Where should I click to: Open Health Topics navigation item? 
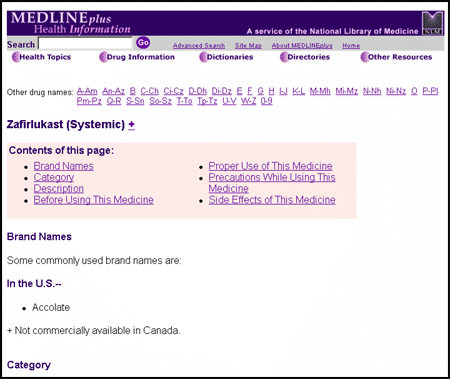pos(41,57)
